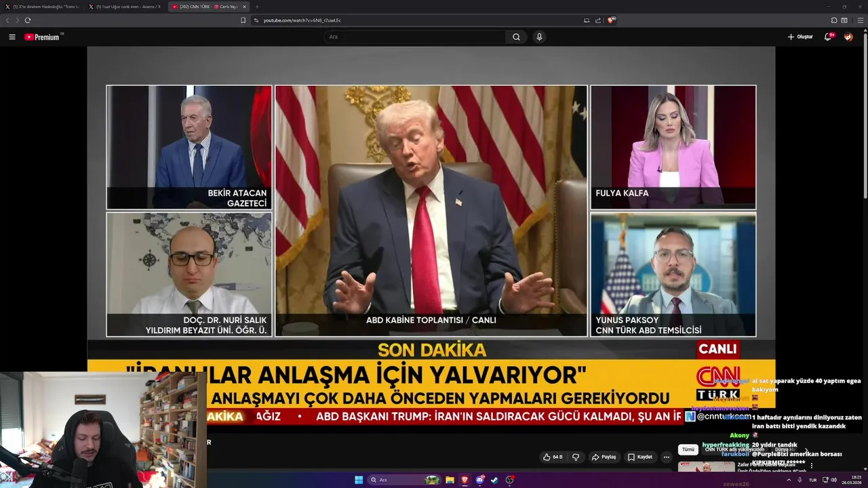
Task: Open the Windows Start menu
Action: pos(359,480)
